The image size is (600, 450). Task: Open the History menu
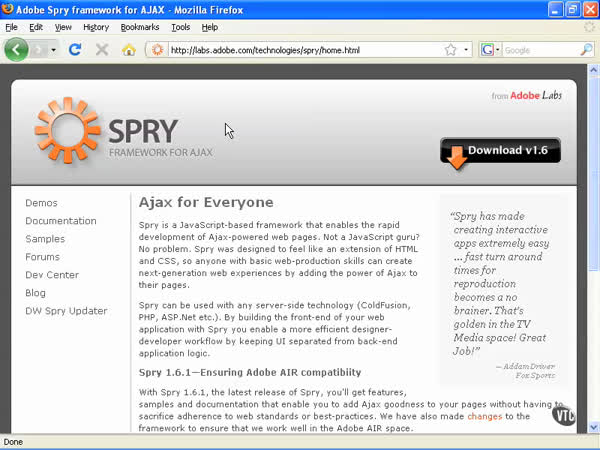click(96, 27)
